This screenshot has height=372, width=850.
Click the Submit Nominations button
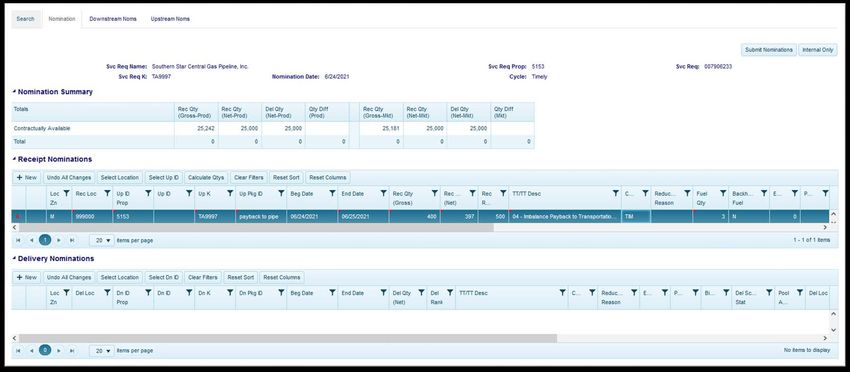coord(769,50)
